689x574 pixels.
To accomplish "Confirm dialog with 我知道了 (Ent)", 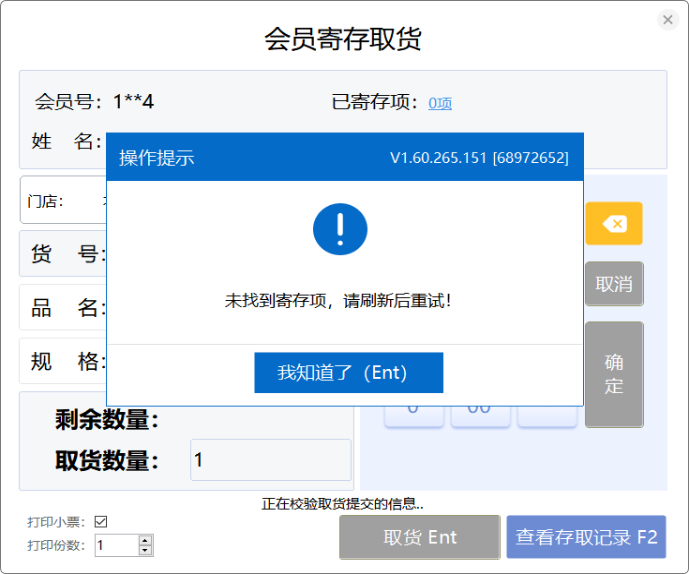I will (x=348, y=373).
